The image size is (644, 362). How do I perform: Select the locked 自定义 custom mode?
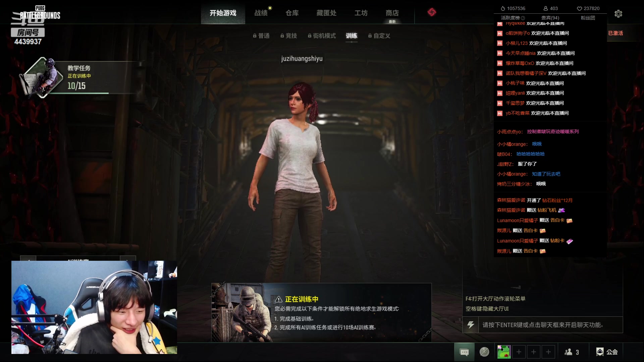(x=379, y=36)
